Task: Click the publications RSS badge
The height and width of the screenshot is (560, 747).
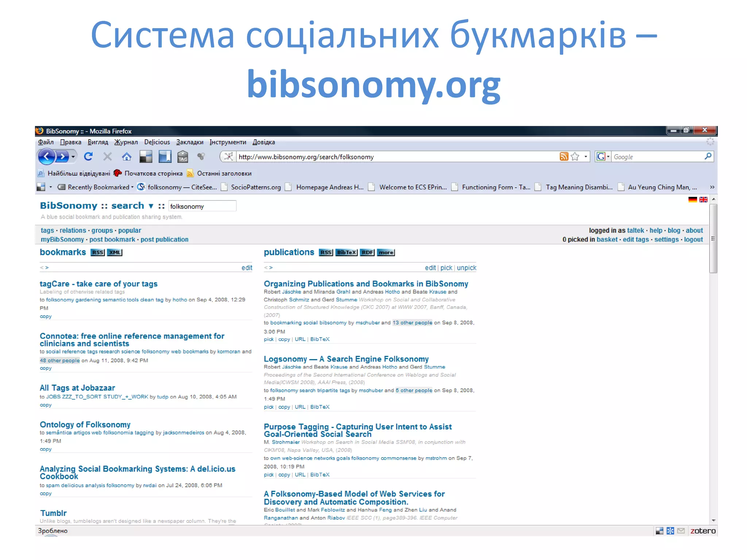Action: click(326, 252)
